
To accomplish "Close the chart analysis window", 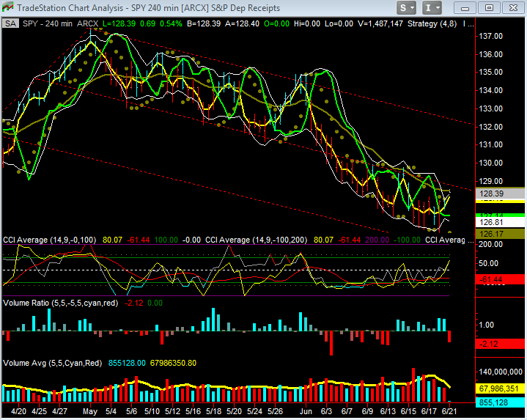I will point(513,8).
